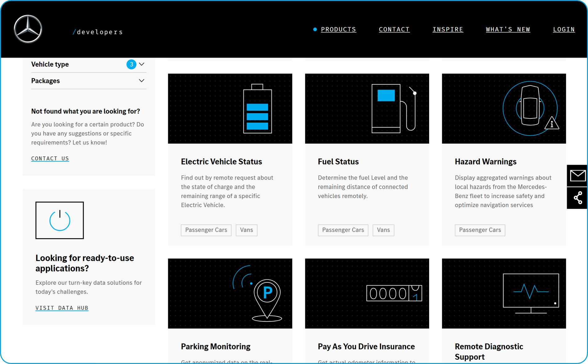The image size is (588, 364).
Task: Click the Hazard Warnings car icon image
Action: click(x=504, y=109)
